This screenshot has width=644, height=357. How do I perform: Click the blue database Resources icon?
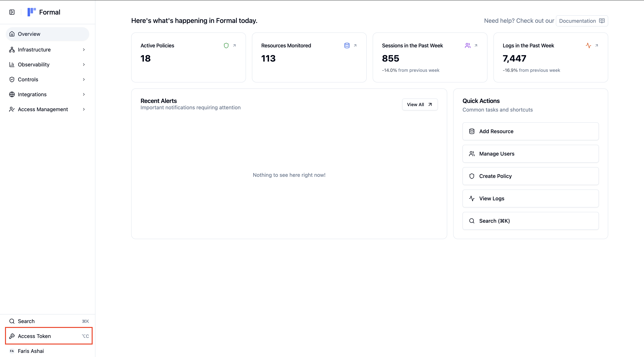[x=347, y=46]
